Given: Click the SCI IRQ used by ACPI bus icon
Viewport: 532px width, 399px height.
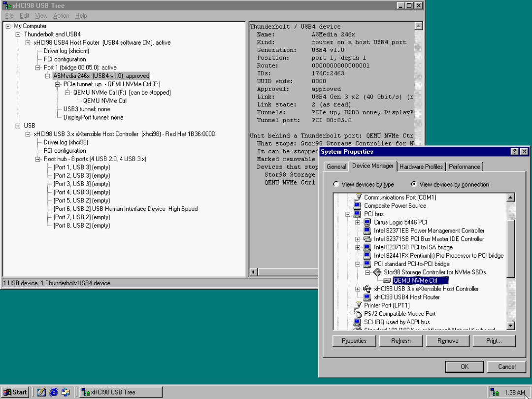Looking at the screenshot, I should [x=357, y=322].
